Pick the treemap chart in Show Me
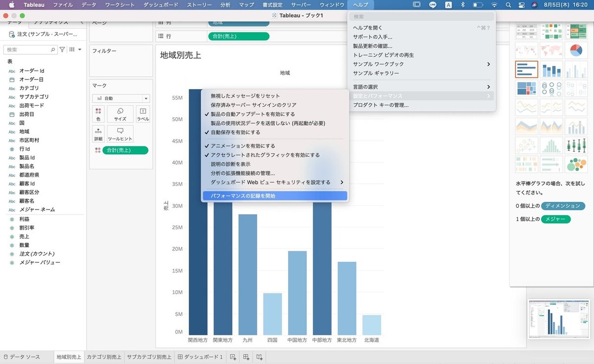 527,89
